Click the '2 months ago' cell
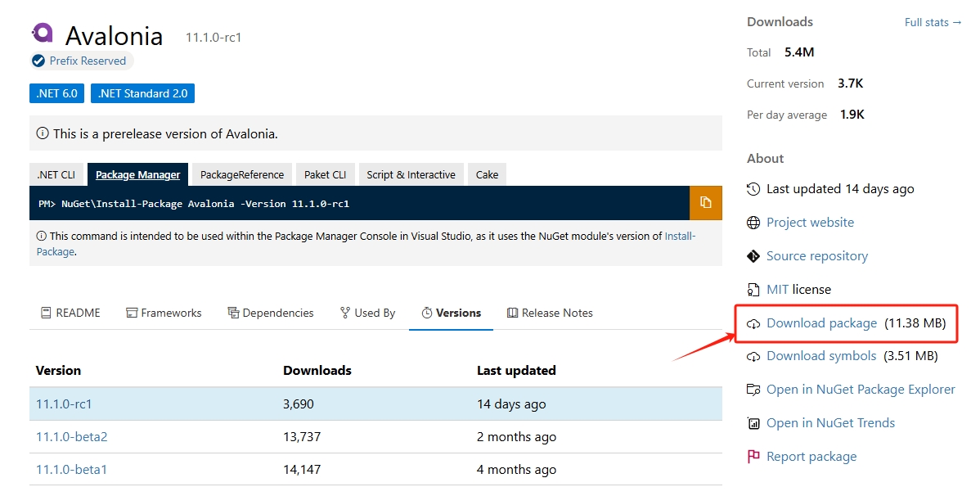 pos(516,436)
